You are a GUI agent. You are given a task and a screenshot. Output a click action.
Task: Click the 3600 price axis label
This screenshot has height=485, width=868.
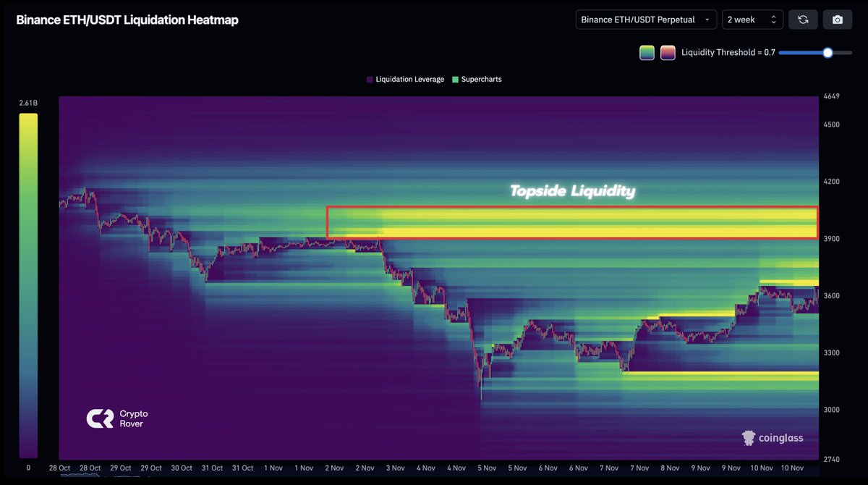(x=830, y=296)
